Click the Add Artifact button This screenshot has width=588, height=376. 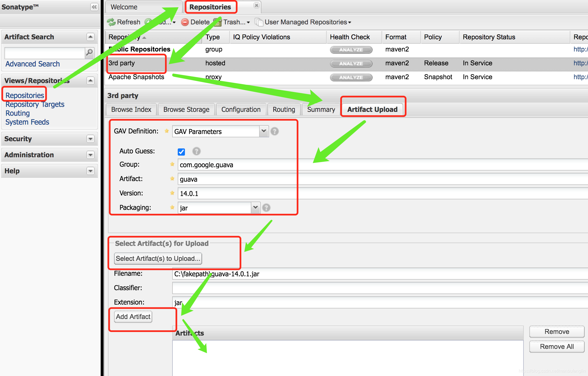(133, 317)
